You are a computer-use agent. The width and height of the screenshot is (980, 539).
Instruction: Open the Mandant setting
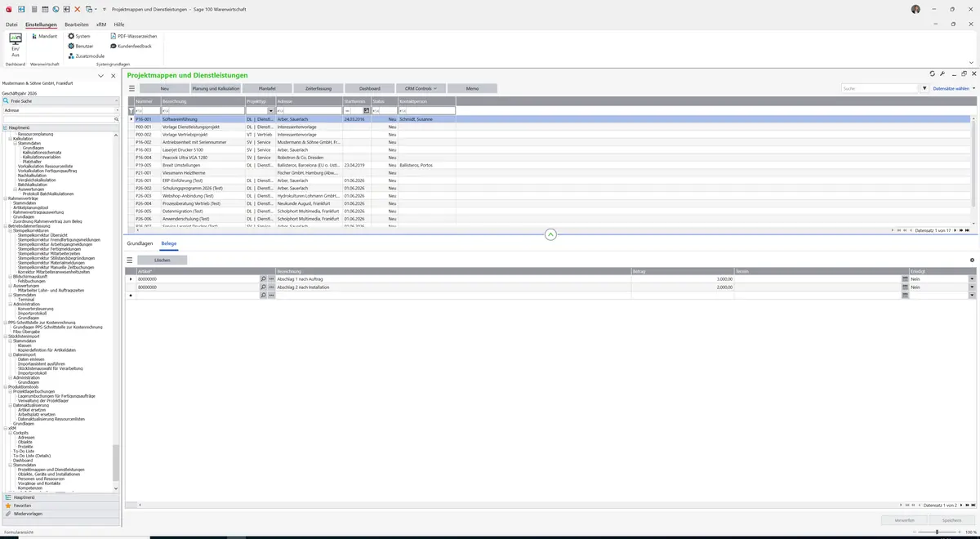pos(44,36)
